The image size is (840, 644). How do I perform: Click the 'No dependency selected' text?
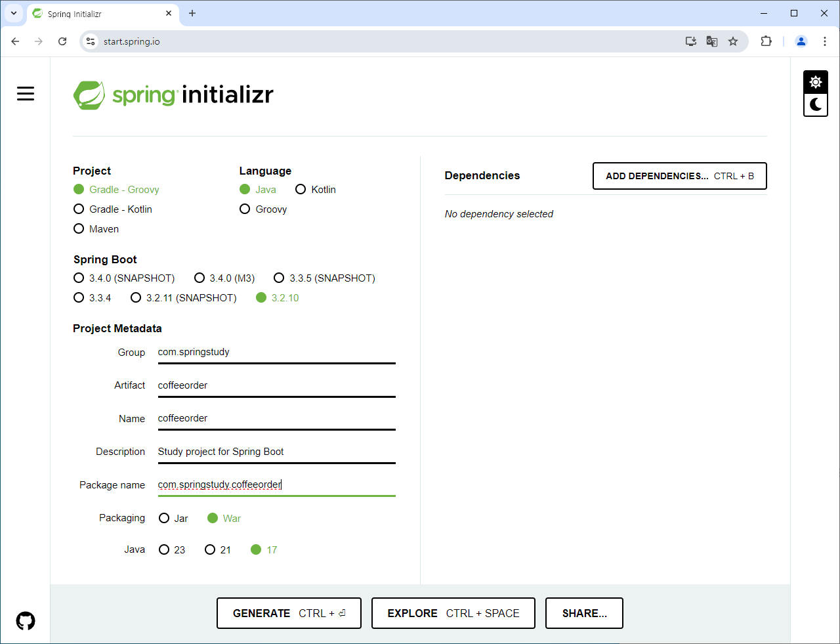(x=499, y=214)
